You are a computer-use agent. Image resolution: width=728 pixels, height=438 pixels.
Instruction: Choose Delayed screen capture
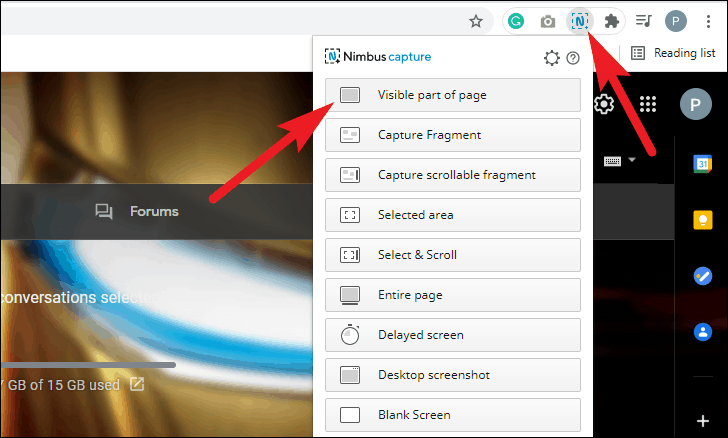(453, 334)
